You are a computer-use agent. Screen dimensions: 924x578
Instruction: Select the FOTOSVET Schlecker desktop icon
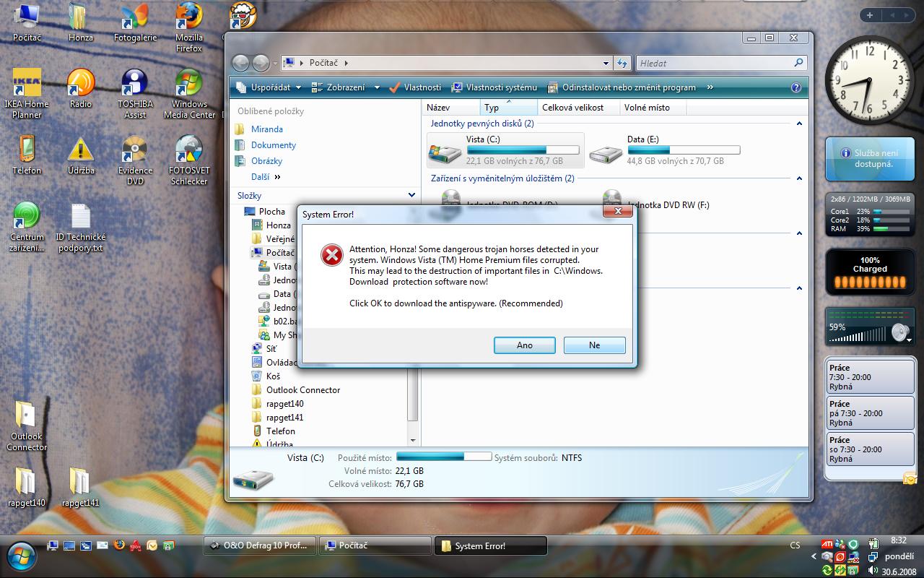pos(189,160)
